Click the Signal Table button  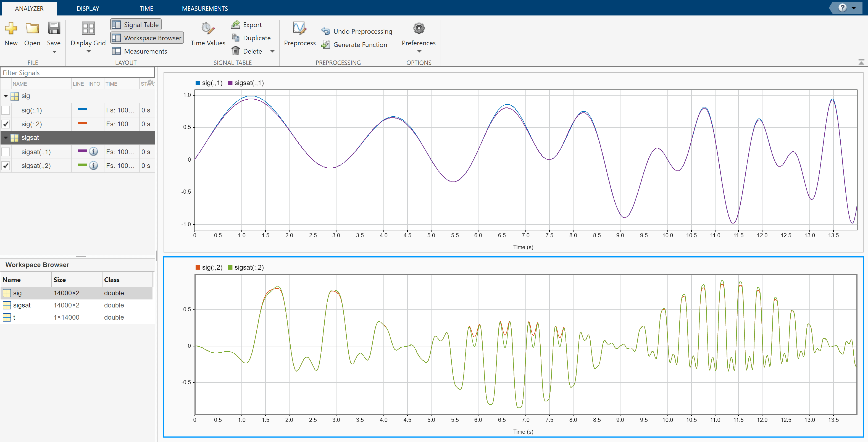tap(138, 25)
